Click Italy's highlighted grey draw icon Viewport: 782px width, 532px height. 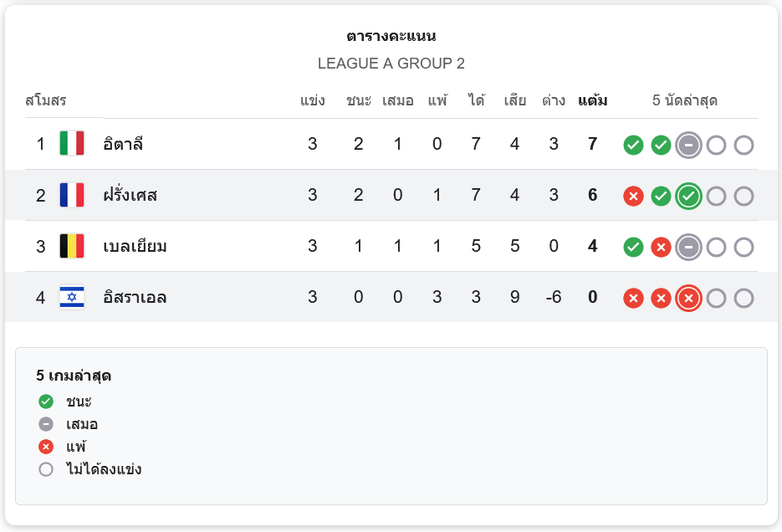tap(688, 146)
